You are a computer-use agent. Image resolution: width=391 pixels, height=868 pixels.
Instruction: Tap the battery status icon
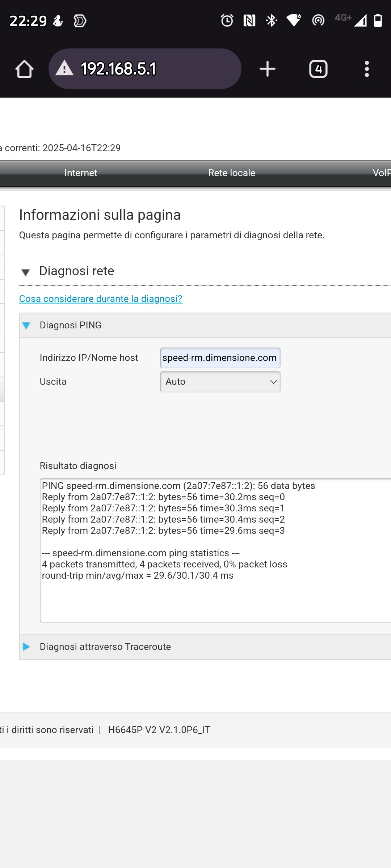378,21
